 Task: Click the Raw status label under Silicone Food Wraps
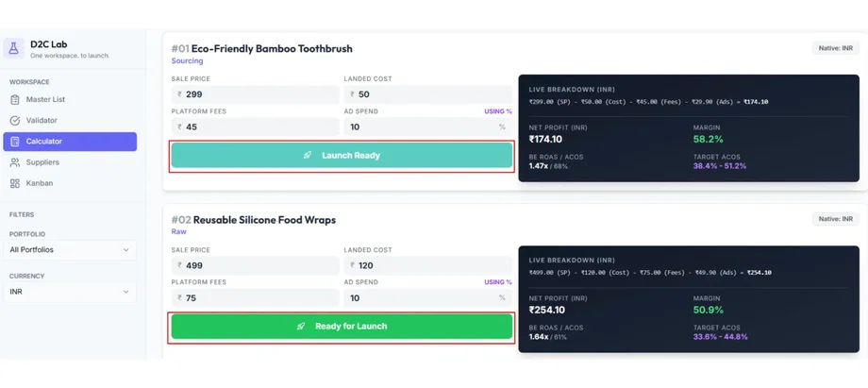click(178, 231)
